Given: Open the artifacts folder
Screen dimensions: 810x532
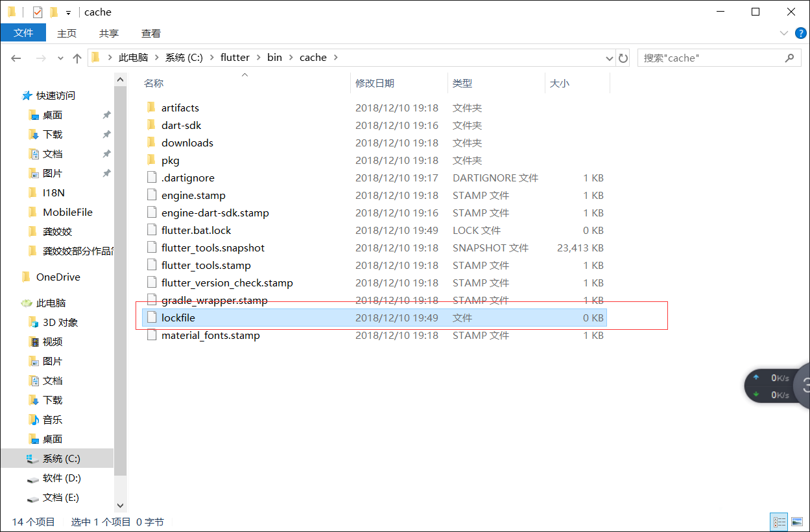Looking at the screenshot, I should (180, 108).
